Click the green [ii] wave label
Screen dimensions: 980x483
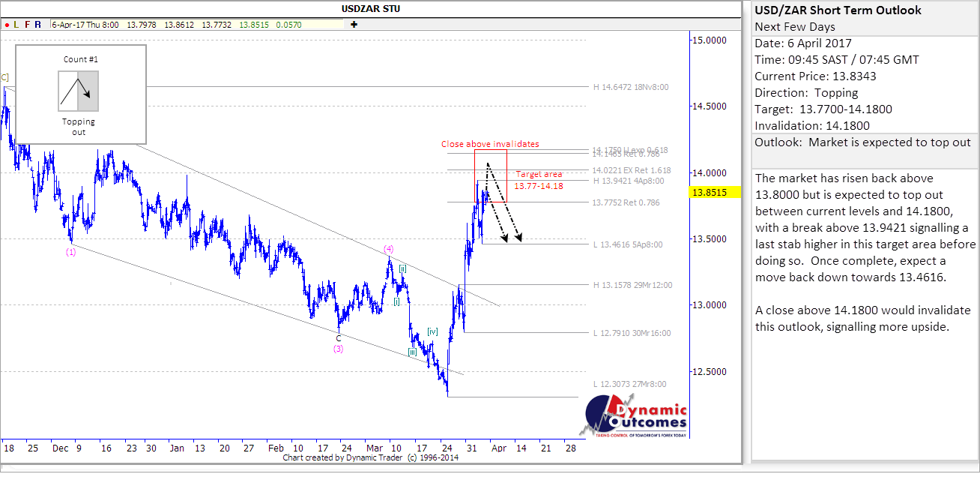(402, 268)
